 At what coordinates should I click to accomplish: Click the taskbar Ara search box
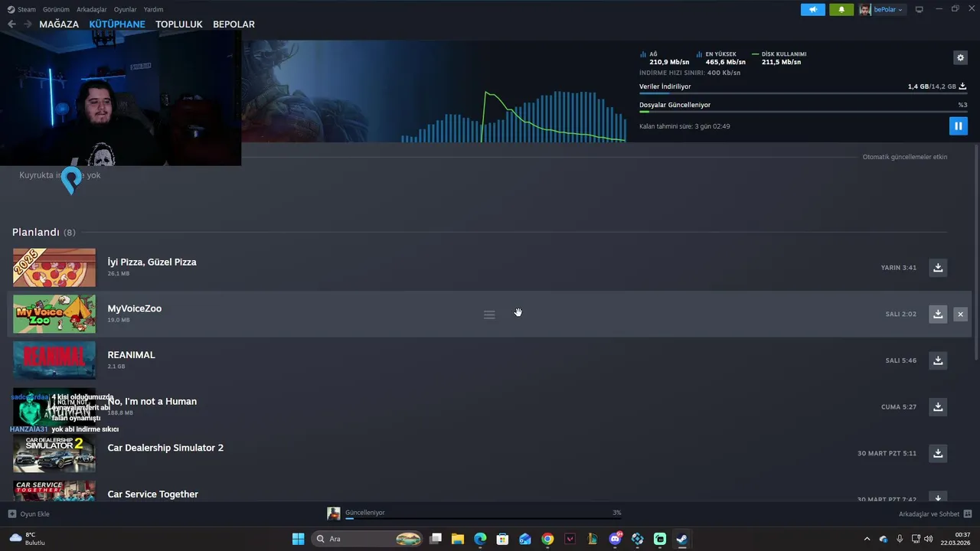[x=368, y=539]
